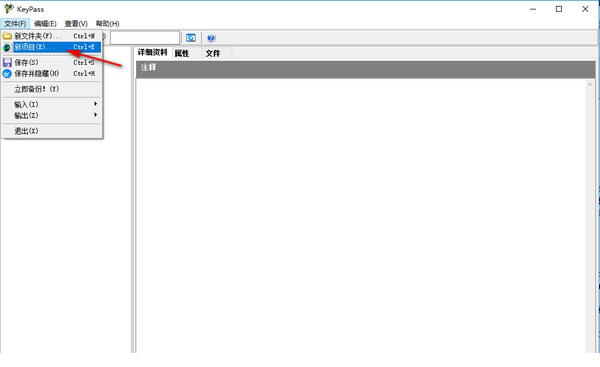Click the scrollbar up arrow in the notes pane

click(589, 85)
